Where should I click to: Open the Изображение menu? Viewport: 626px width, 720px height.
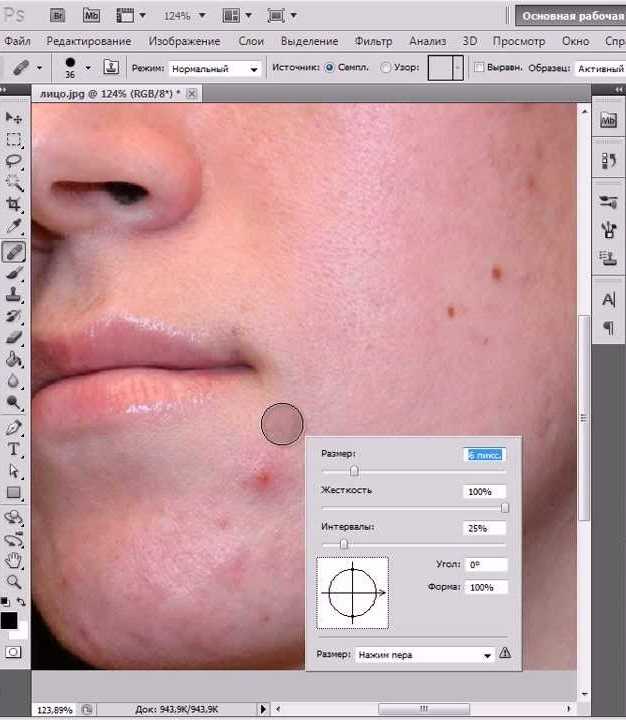pos(184,41)
